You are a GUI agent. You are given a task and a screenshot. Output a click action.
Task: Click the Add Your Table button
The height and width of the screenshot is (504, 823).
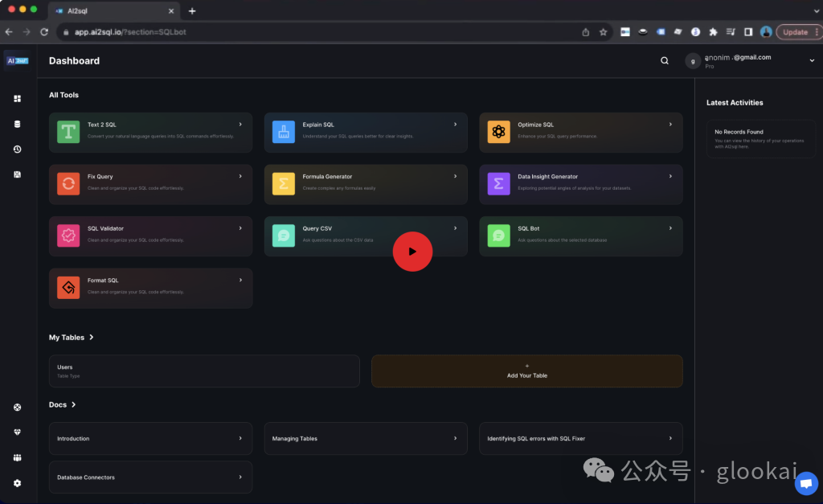pyautogui.click(x=527, y=371)
